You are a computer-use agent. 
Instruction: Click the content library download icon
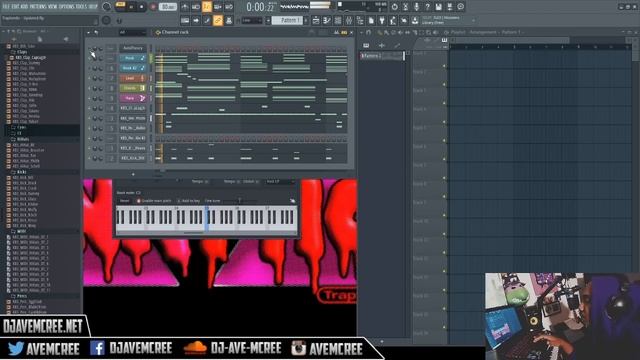415,20
